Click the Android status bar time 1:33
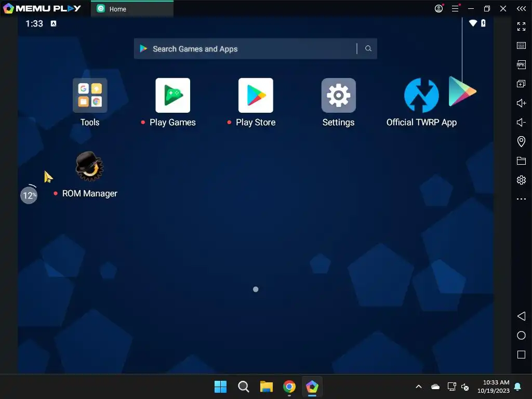Viewport: 532px width, 399px height. click(x=34, y=23)
